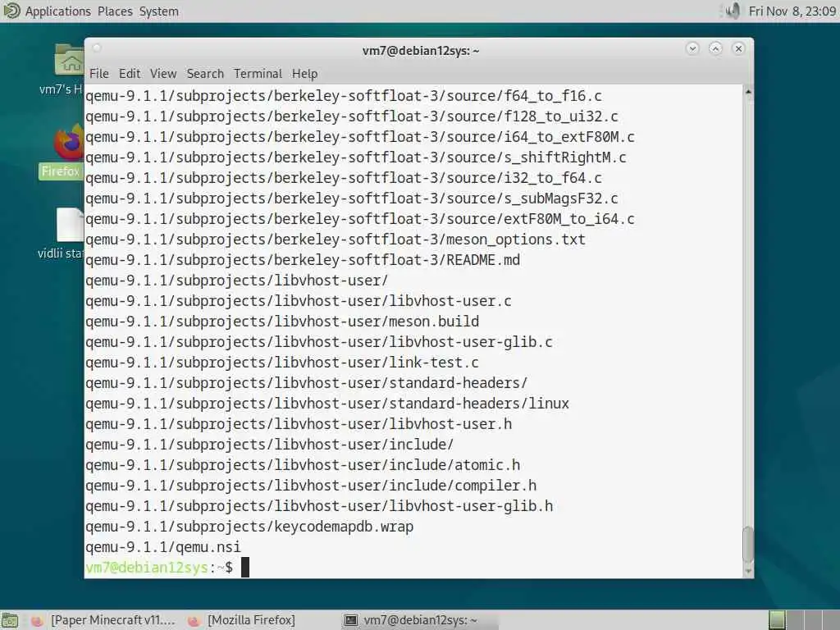This screenshot has height=630, width=840.
Task: Click the line qemu-9.1.1/qemu.nsi
Action: coord(163,547)
